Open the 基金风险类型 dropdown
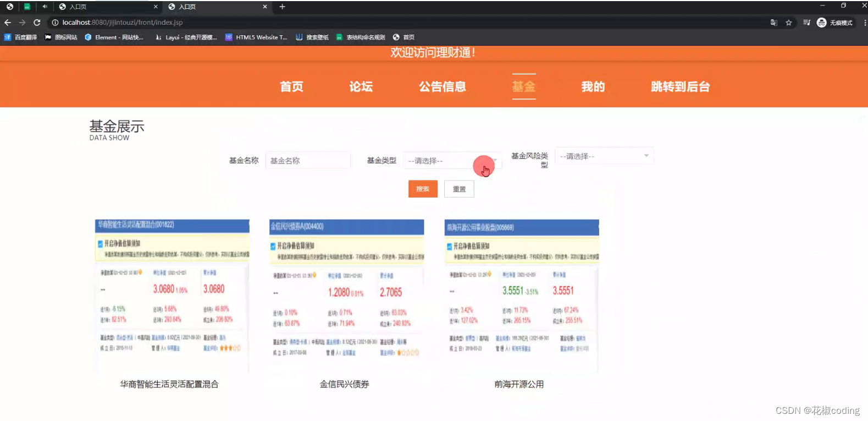868x421 pixels. click(604, 156)
